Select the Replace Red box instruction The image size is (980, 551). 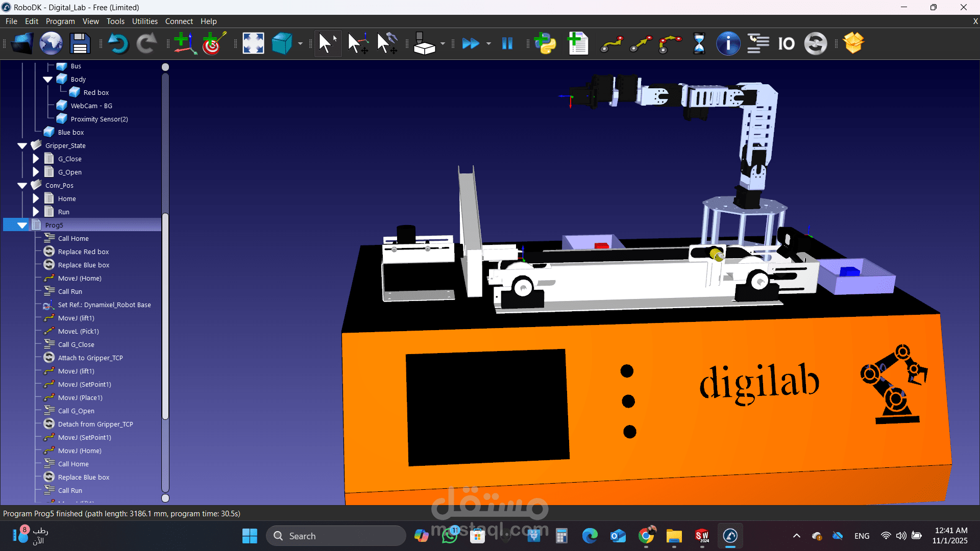83,252
